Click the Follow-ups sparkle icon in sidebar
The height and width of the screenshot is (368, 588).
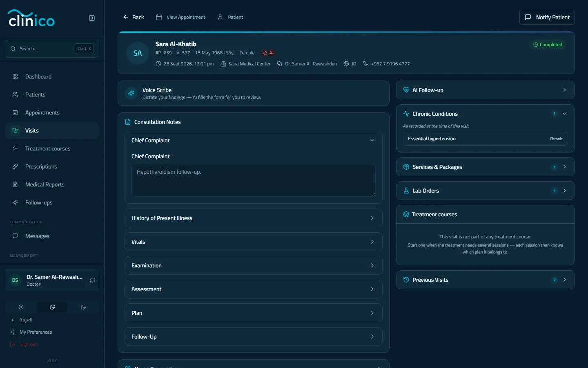click(15, 202)
